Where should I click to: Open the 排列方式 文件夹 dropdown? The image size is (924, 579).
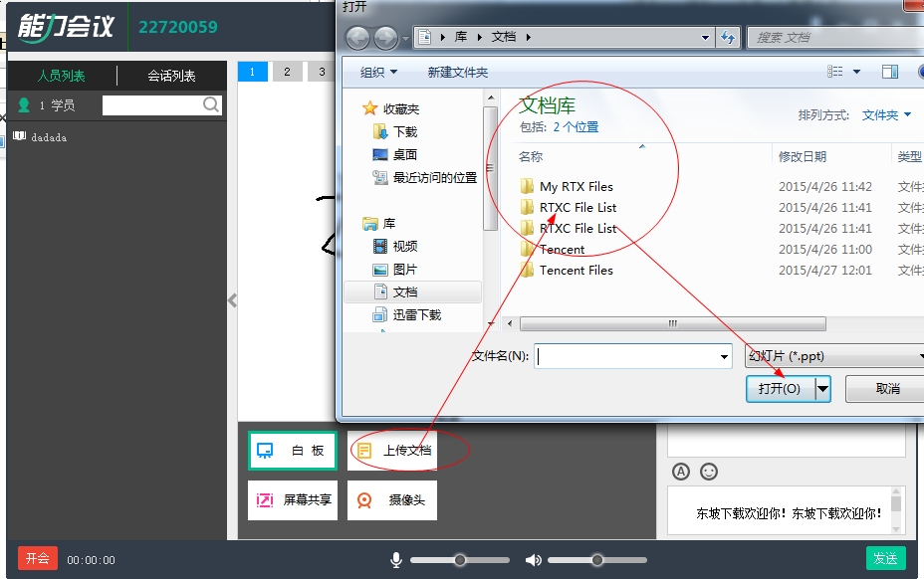(886, 114)
